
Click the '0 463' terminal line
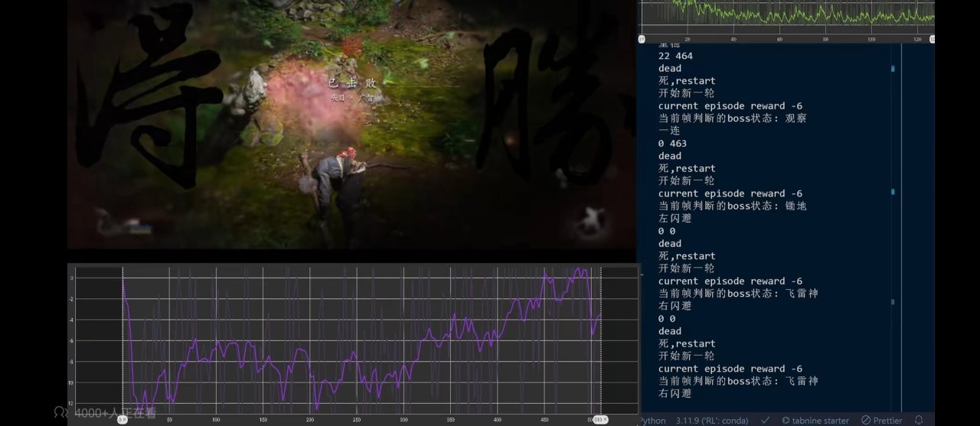[672, 143]
